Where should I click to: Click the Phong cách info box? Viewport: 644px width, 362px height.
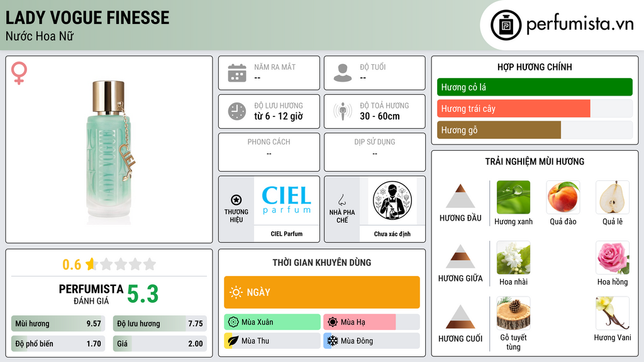pos(269,152)
